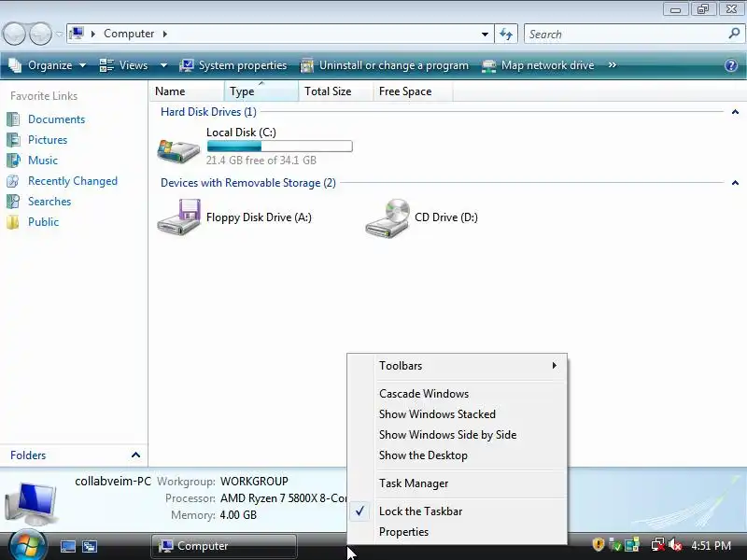The height and width of the screenshot is (560, 747).
Task: Click the Refresh button beside address bar
Action: click(x=506, y=34)
